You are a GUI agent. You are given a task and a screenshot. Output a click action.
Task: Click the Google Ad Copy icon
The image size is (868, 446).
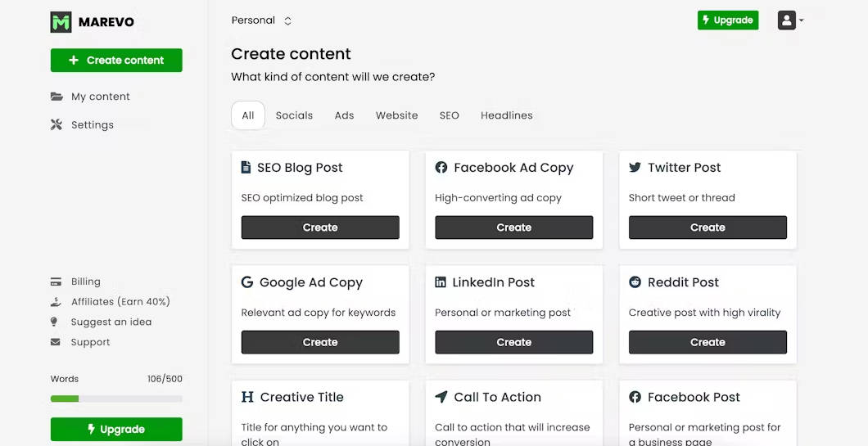click(246, 282)
